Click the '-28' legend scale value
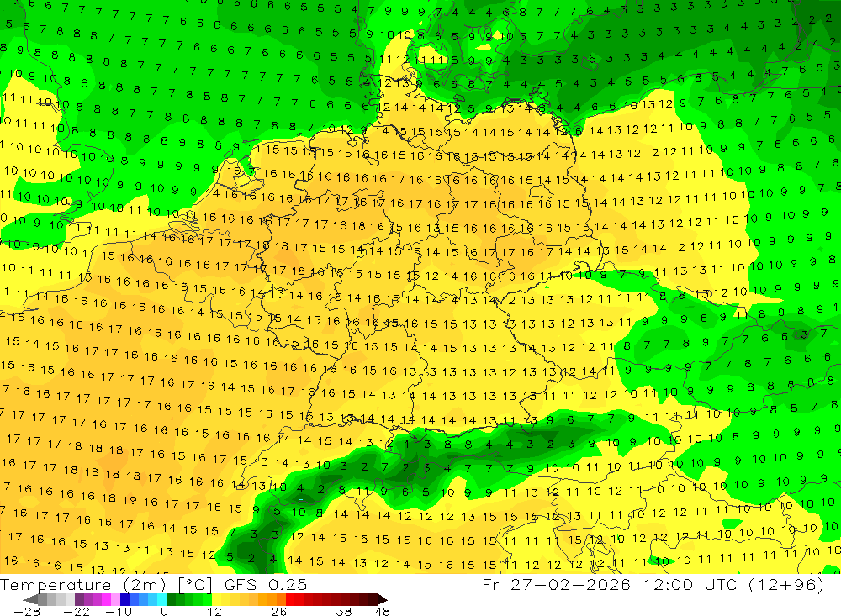This screenshot has width=841, height=616. tap(27, 611)
